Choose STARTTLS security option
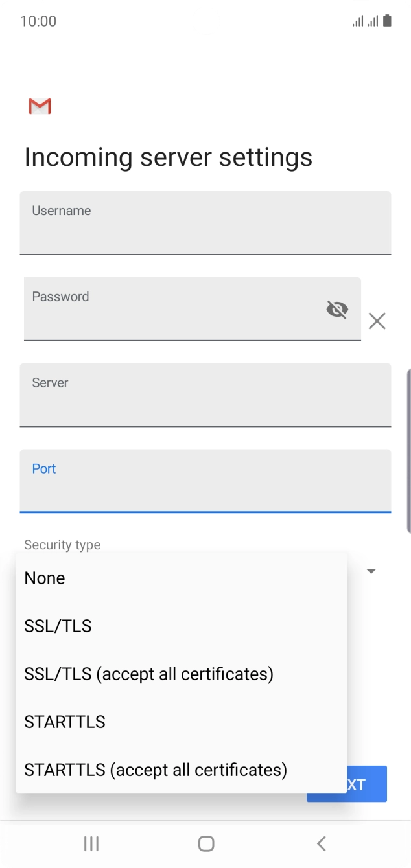This screenshot has width=411, height=868. click(64, 722)
